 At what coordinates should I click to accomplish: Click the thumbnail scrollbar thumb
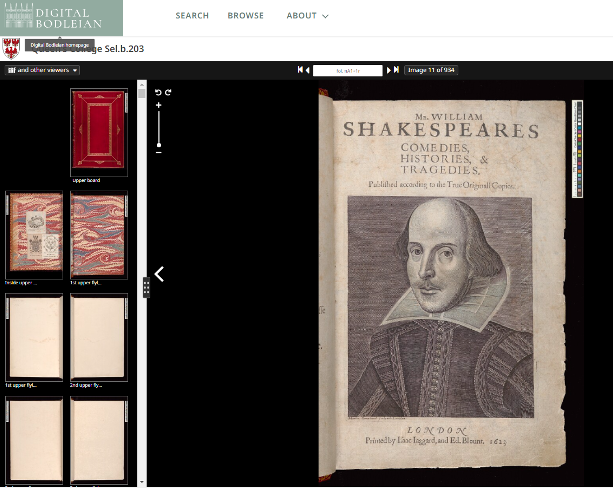coord(142,93)
